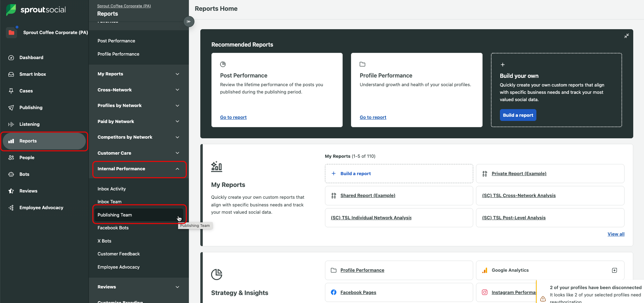Viewport: 644px width, 303px height.
Task: Open the Inbox Activity report
Action: [112, 189]
